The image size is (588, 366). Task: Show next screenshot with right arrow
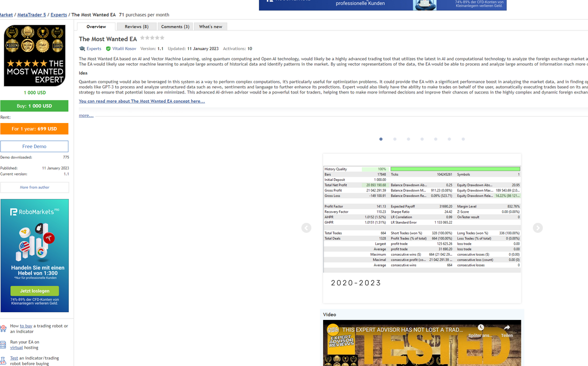tap(538, 228)
